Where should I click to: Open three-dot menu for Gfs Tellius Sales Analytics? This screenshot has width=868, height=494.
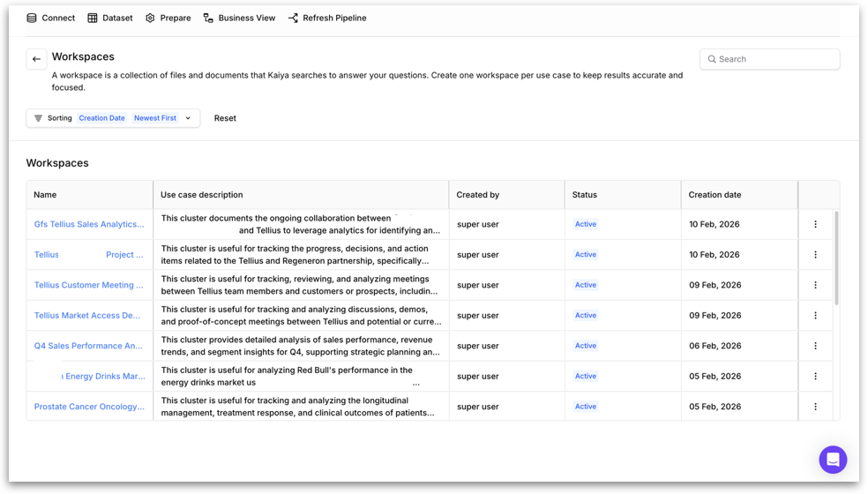coord(815,224)
